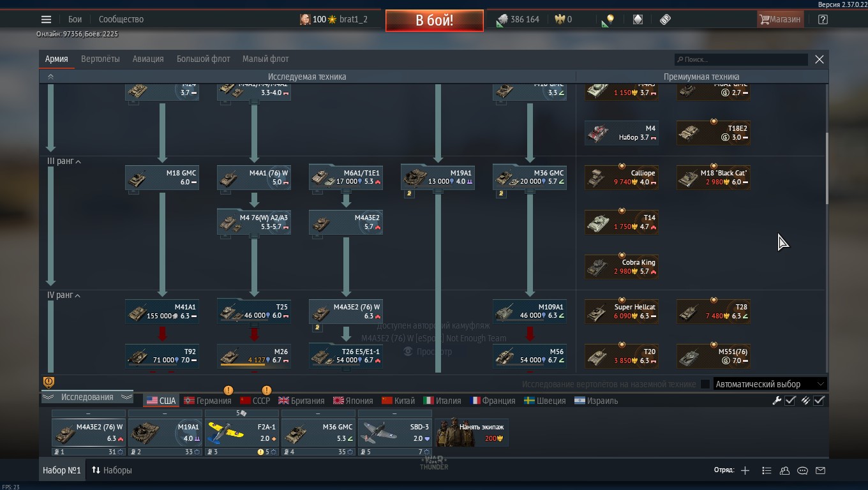
Task: Select premium Cobra King tank
Action: (x=622, y=267)
